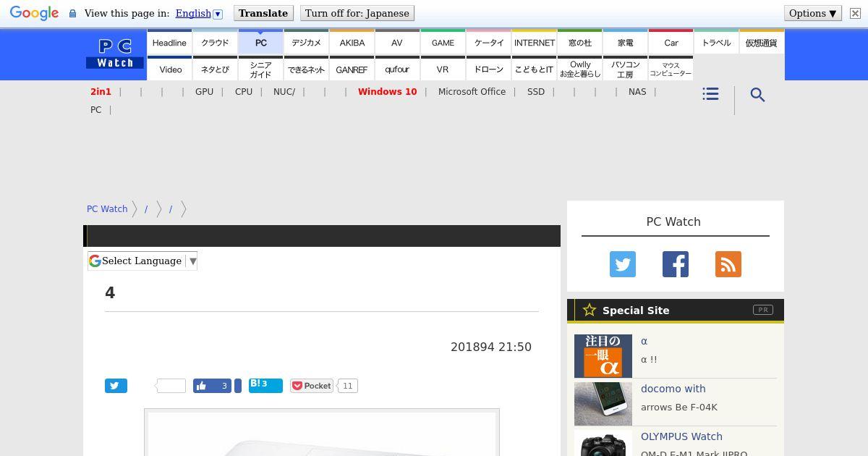Open the docomo with special site link
The height and width of the screenshot is (456, 868).
coord(673,389)
